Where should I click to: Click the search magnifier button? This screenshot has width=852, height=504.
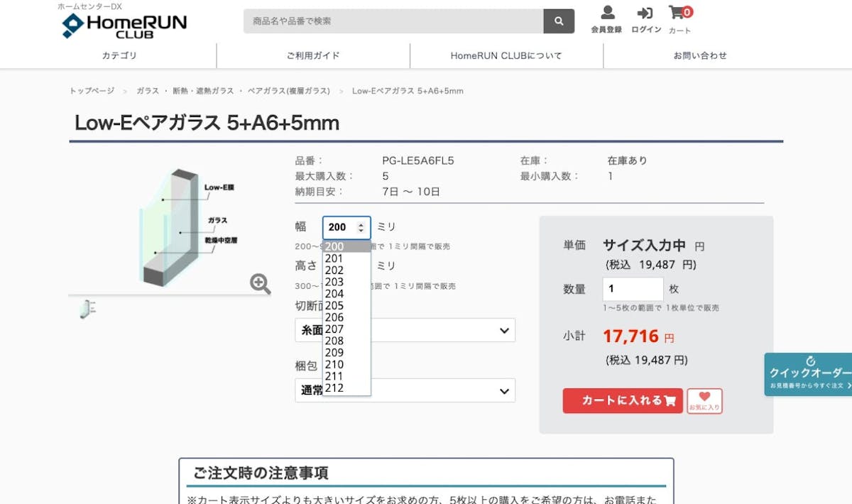click(559, 21)
